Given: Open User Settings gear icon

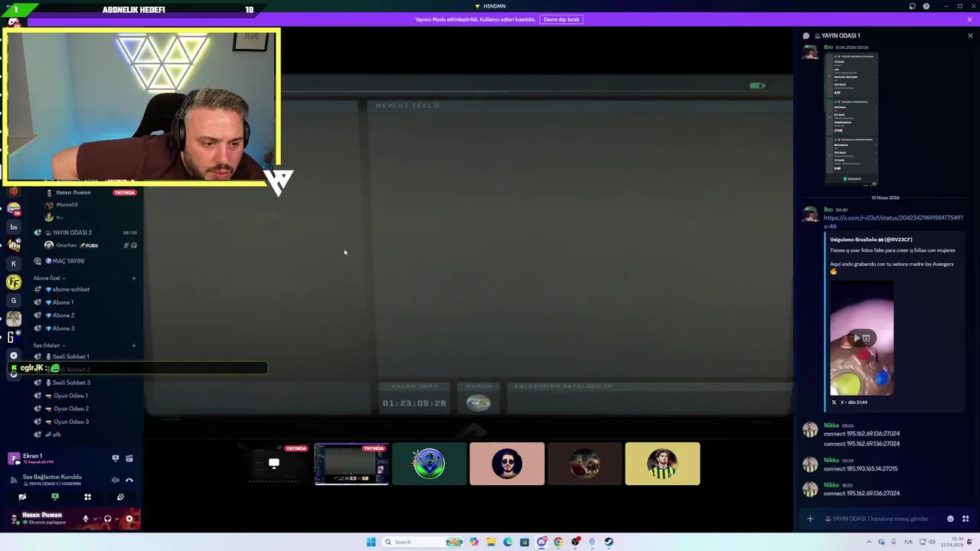Looking at the screenshot, I should [x=129, y=519].
